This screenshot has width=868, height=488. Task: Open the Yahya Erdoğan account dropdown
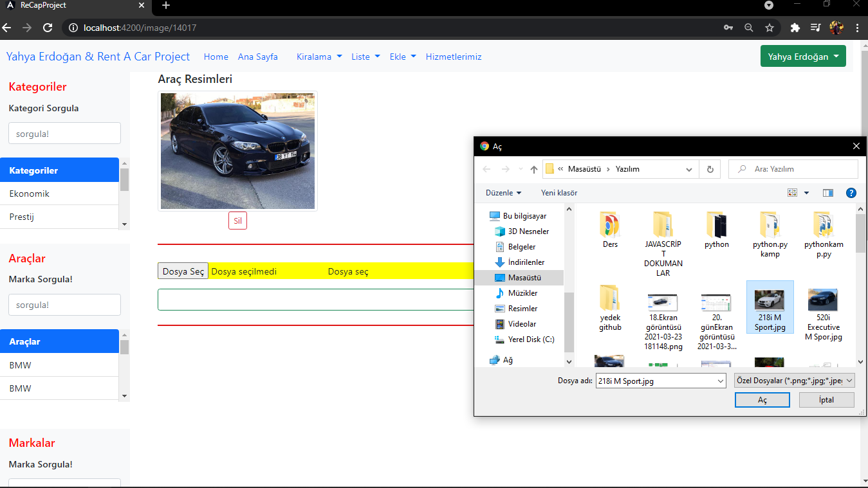tap(802, 56)
